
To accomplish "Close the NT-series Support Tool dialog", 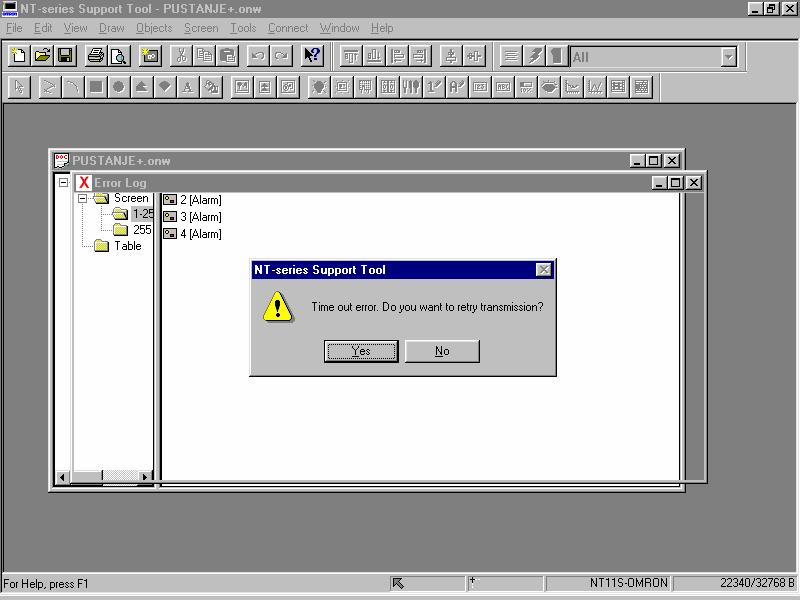I will (x=544, y=269).
